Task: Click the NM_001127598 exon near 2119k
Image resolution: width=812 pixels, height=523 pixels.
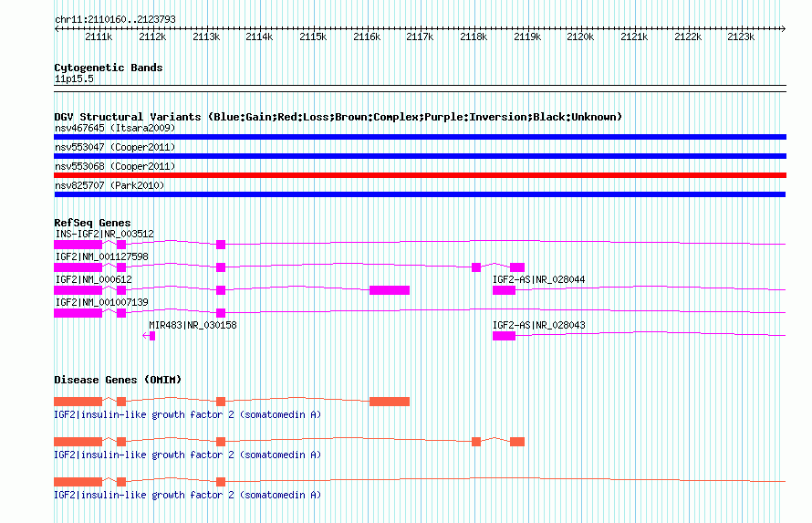Action: 517,267
